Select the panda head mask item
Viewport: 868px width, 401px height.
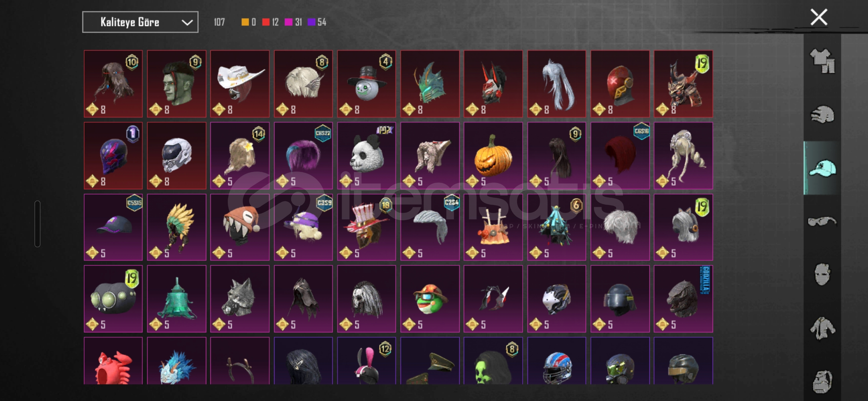click(x=366, y=156)
